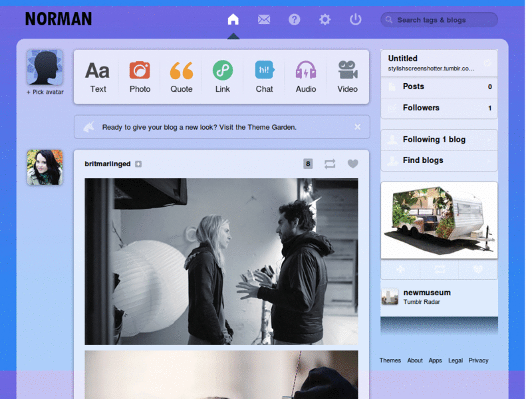This screenshot has height=399, width=532.
Task: Open britmarlinged's avatar thumbnail
Action: coord(45,168)
